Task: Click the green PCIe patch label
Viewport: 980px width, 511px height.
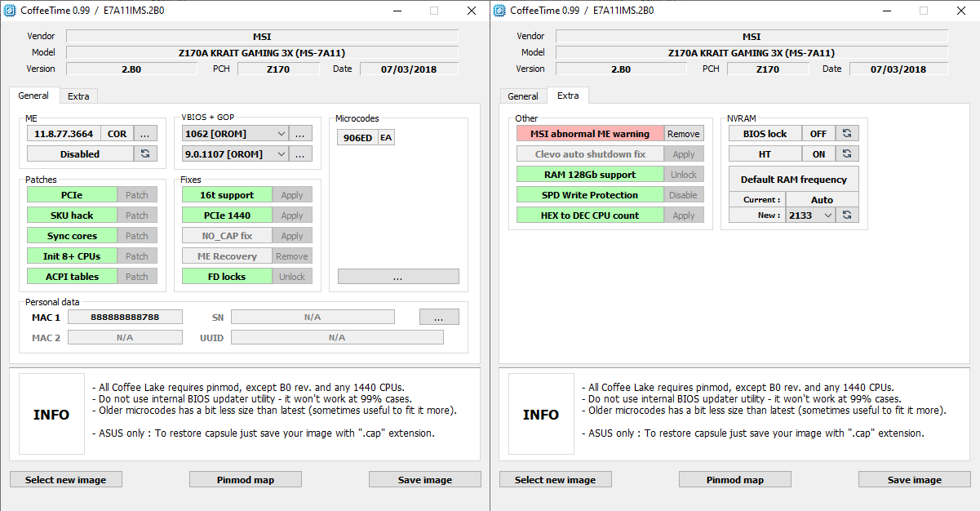Action: 72,194
